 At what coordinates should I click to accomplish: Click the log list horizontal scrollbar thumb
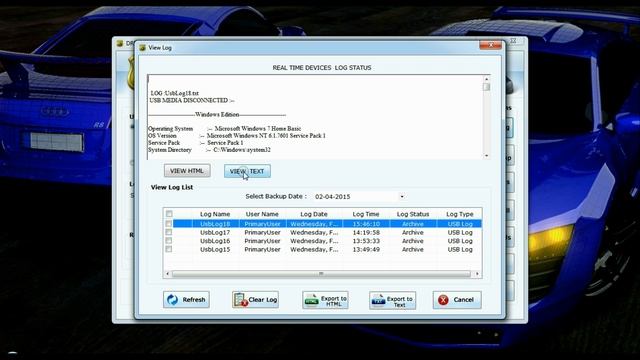321,274
